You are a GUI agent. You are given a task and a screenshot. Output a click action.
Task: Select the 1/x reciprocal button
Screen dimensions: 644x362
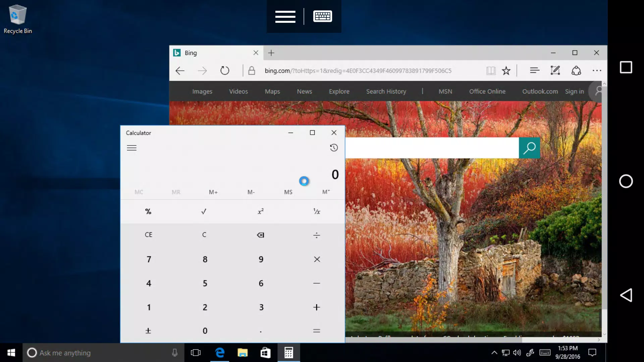(317, 211)
